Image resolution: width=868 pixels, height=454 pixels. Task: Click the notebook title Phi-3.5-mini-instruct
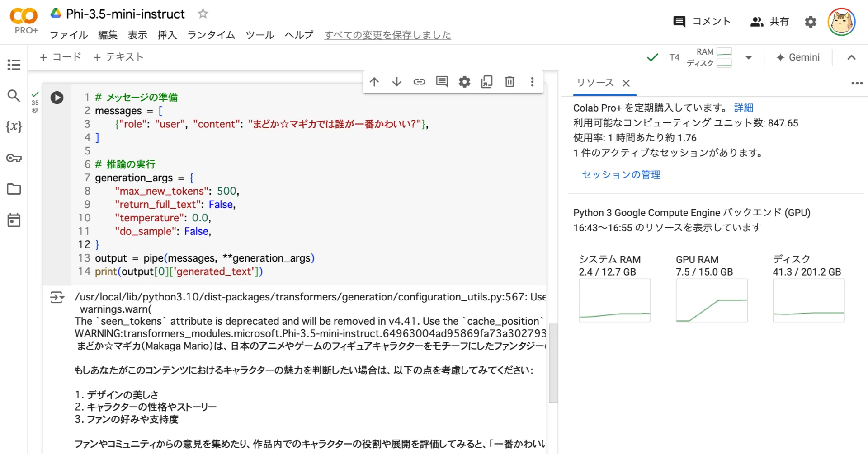tap(125, 14)
